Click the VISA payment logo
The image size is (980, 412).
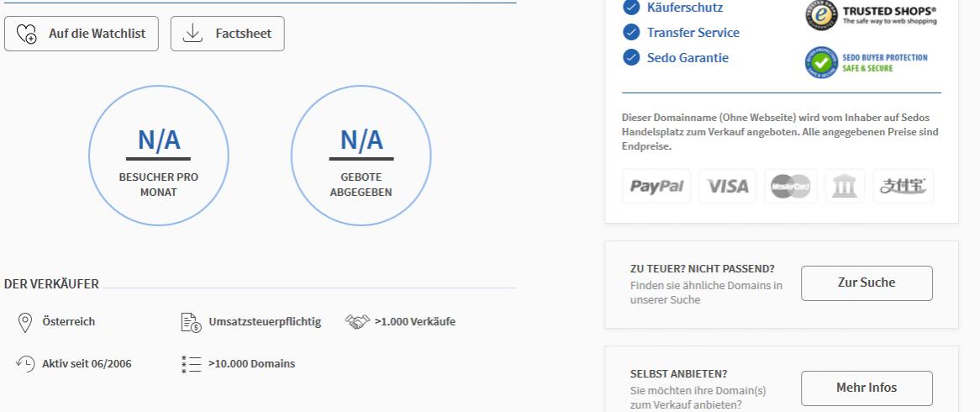(x=727, y=186)
